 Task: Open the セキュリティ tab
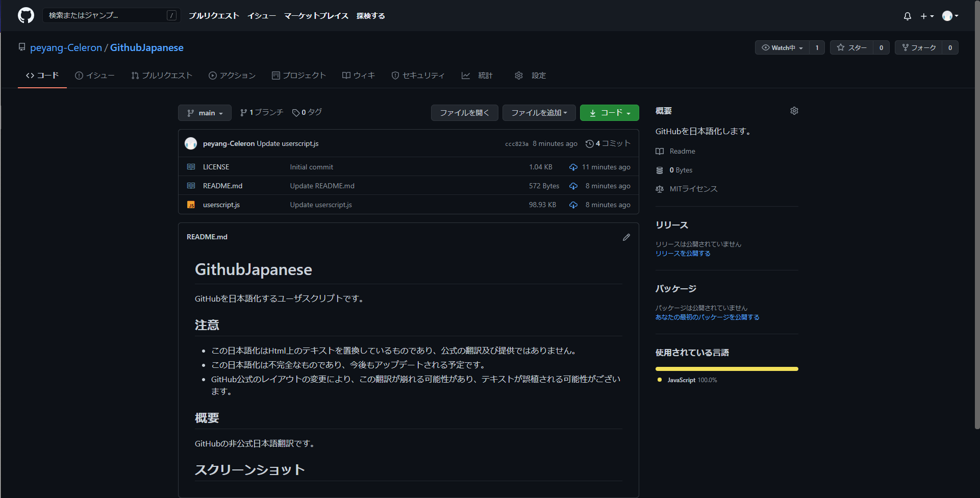(x=418, y=76)
